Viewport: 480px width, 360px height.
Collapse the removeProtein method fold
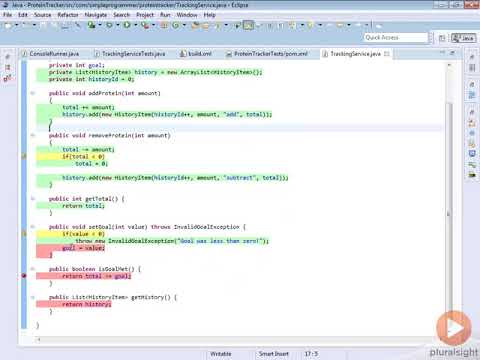coord(33,135)
